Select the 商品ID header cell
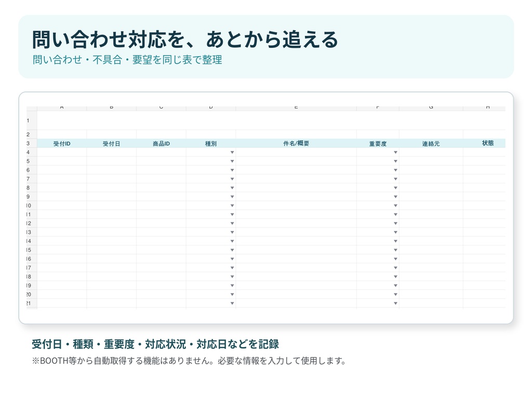Viewport: 532px width, 399px height. 161,143
